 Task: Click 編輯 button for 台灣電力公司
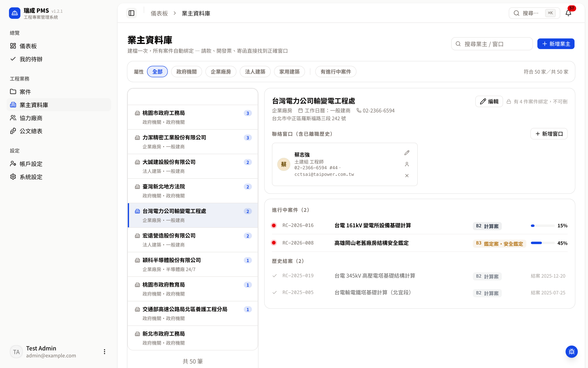(x=489, y=101)
